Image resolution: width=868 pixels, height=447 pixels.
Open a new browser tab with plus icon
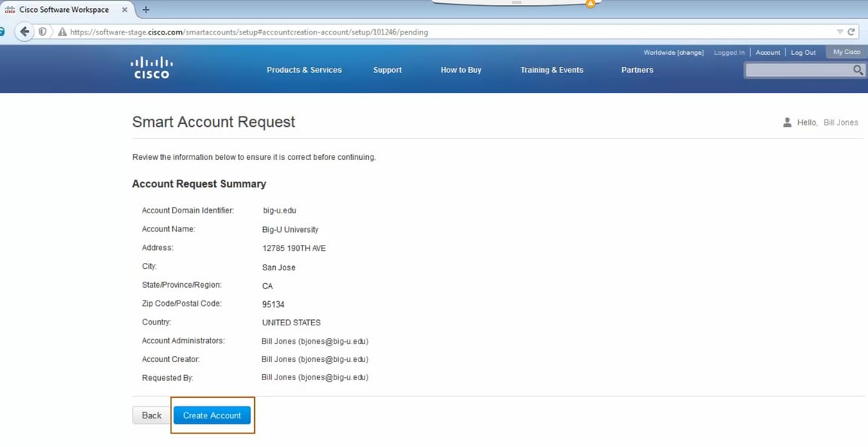(146, 10)
